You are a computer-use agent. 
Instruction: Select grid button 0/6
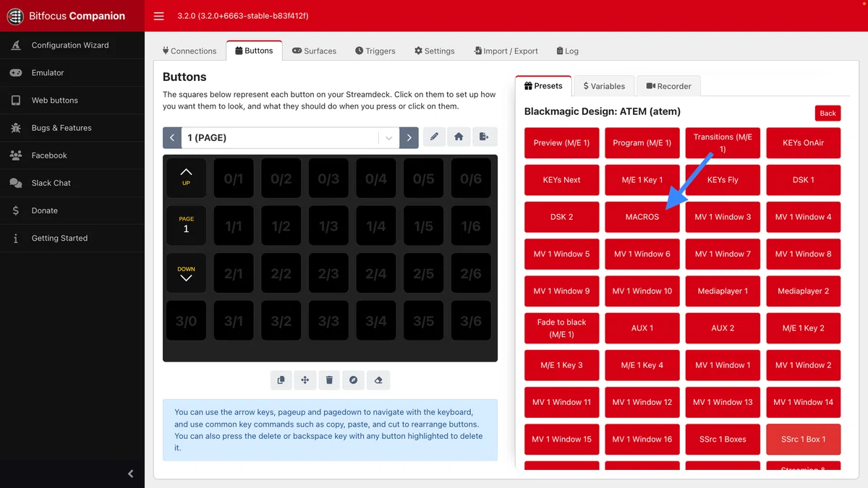(x=471, y=177)
